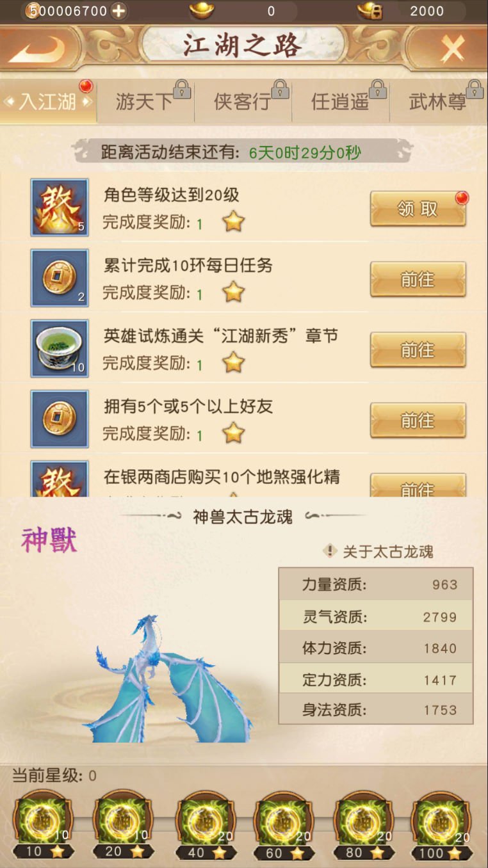Select the locked 游天下 tab
The image size is (488, 868).
click(145, 102)
